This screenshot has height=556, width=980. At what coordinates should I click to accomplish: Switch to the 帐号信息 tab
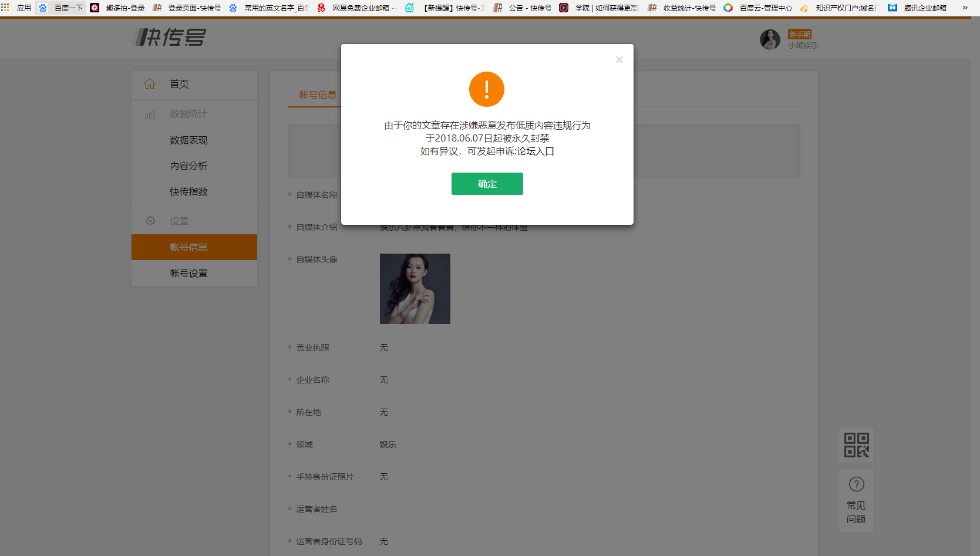[x=317, y=94]
